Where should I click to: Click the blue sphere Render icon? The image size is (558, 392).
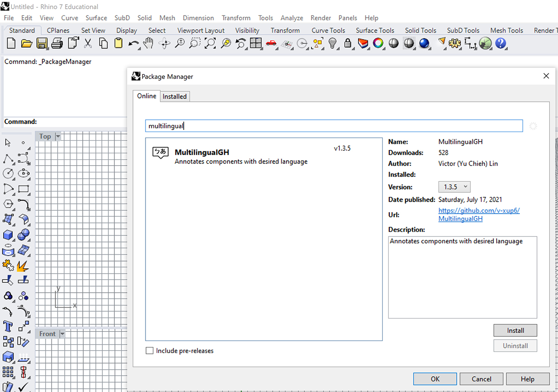(x=424, y=44)
